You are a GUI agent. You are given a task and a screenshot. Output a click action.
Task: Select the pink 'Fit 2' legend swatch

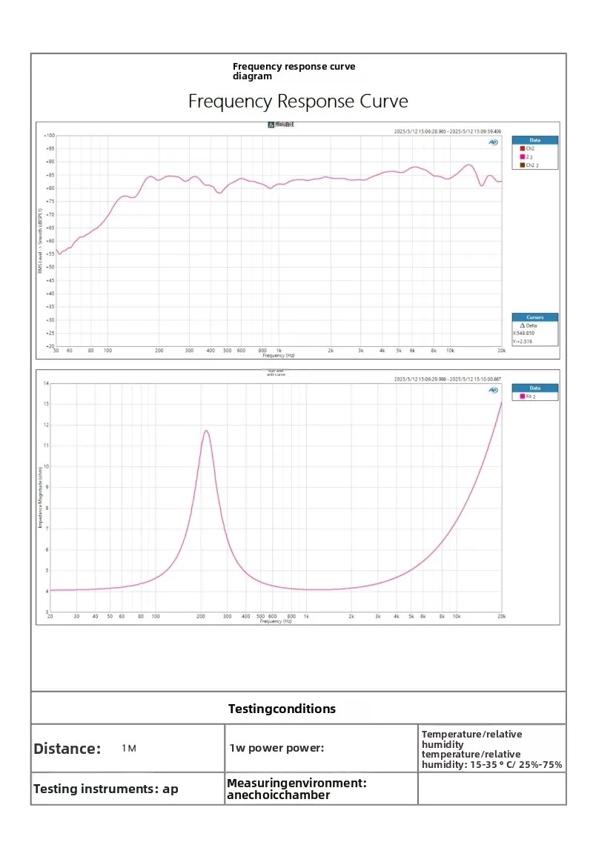[x=522, y=397]
